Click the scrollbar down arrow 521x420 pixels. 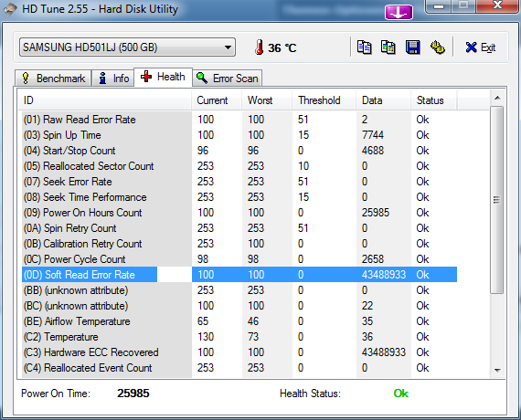click(x=497, y=370)
